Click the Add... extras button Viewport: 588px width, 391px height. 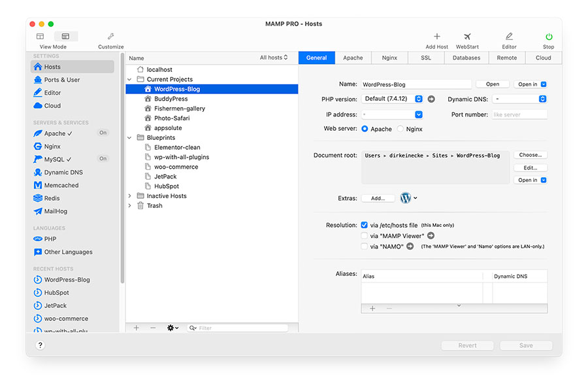[x=378, y=198]
